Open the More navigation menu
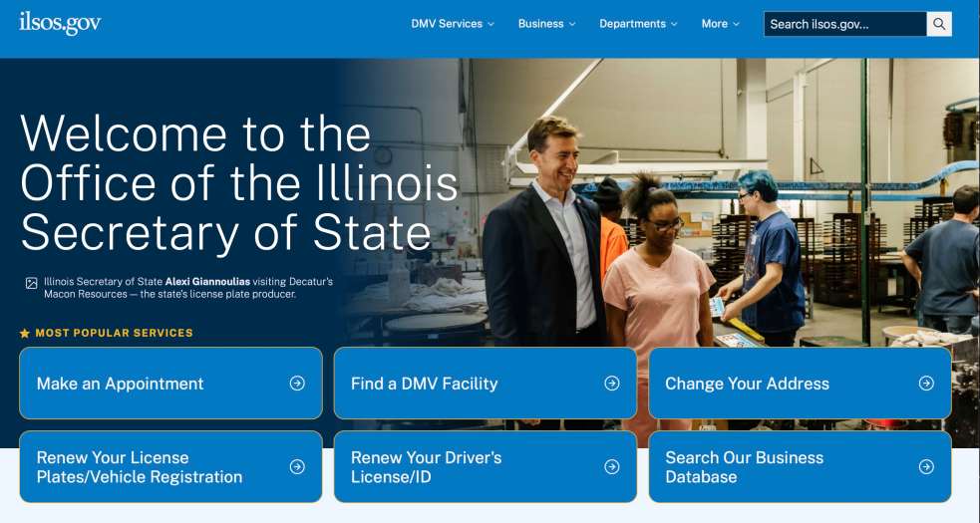The width and height of the screenshot is (980, 523). click(x=720, y=24)
